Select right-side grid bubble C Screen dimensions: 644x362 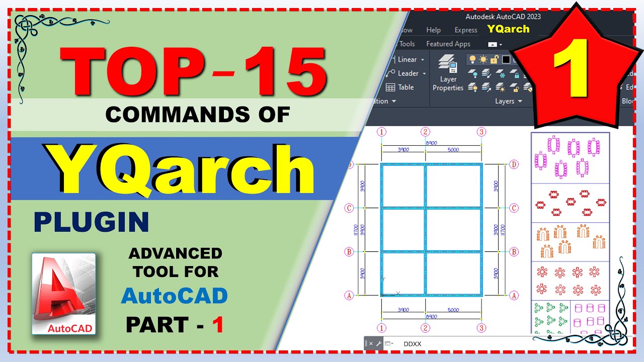(x=514, y=208)
